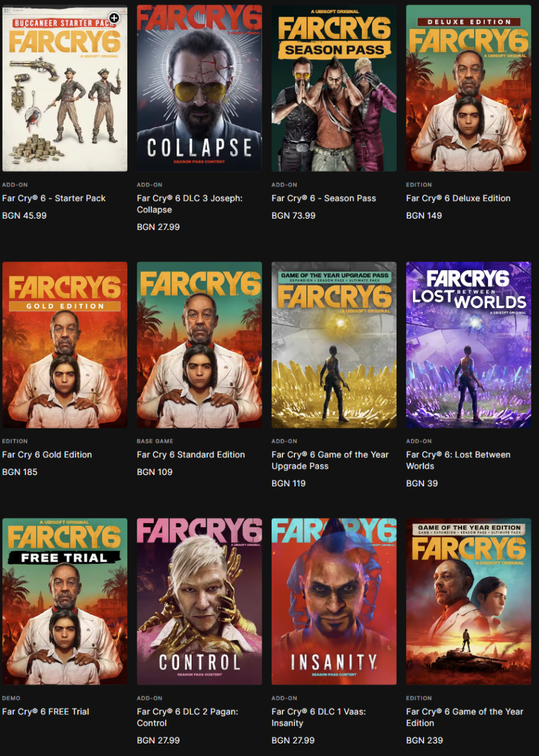The width and height of the screenshot is (539, 756).
Task: Open the Deluxe Edition cover image
Action: [468, 88]
